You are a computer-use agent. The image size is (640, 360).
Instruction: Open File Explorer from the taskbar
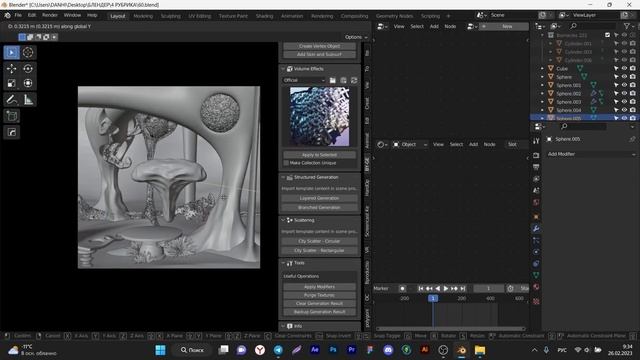(480, 350)
